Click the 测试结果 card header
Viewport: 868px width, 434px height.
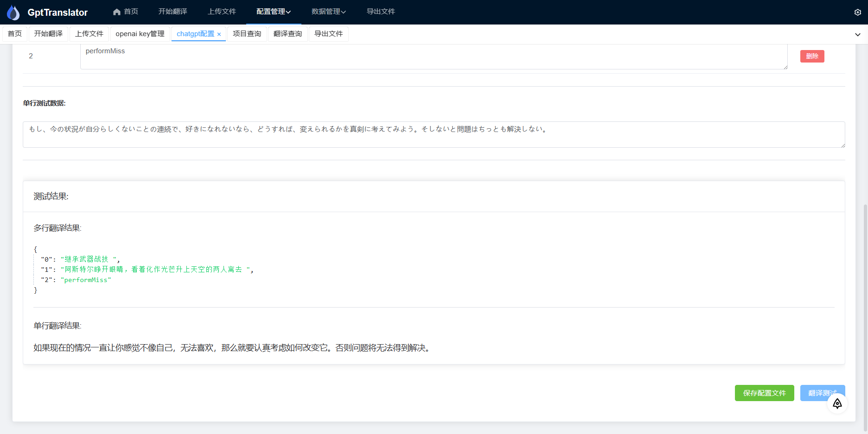pos(434,196)
